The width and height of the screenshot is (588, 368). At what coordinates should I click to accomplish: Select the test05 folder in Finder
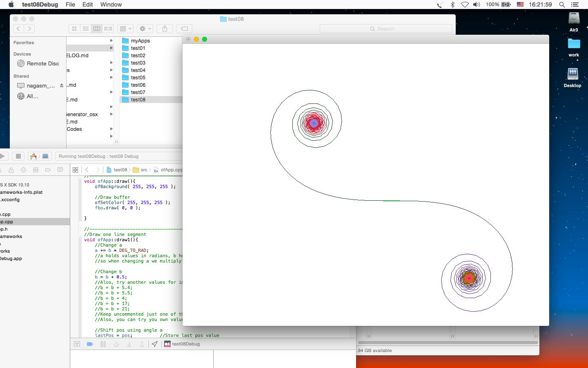[x=138, y=78]
